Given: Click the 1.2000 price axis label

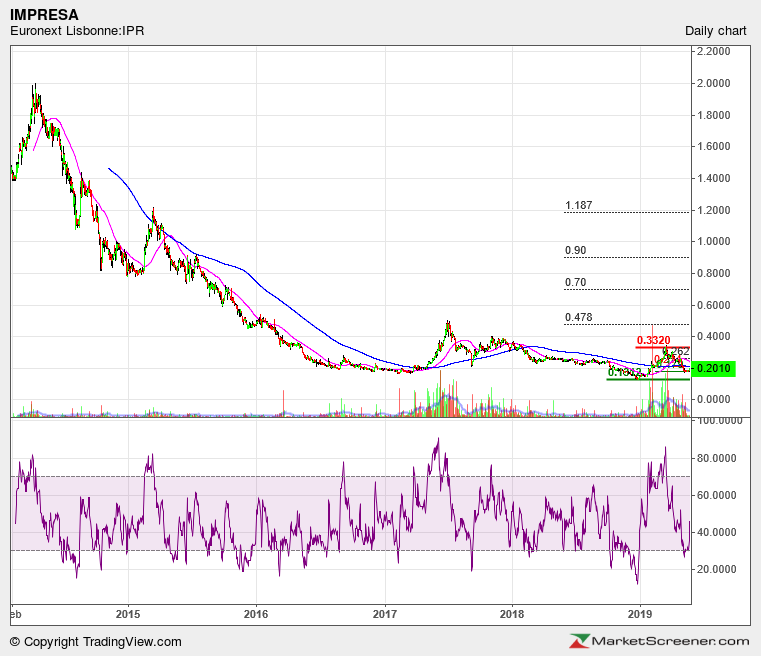Looking at the screenshot, I should (x=713, y=211).
